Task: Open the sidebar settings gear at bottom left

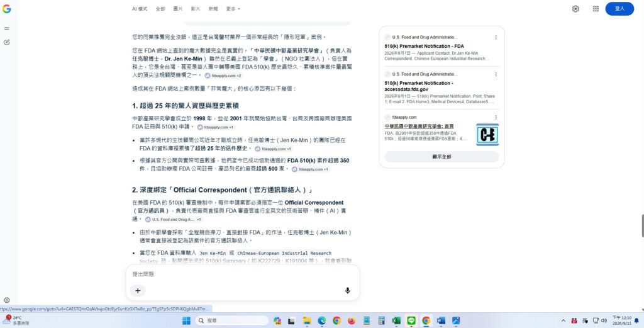Action: click(6, 300)
